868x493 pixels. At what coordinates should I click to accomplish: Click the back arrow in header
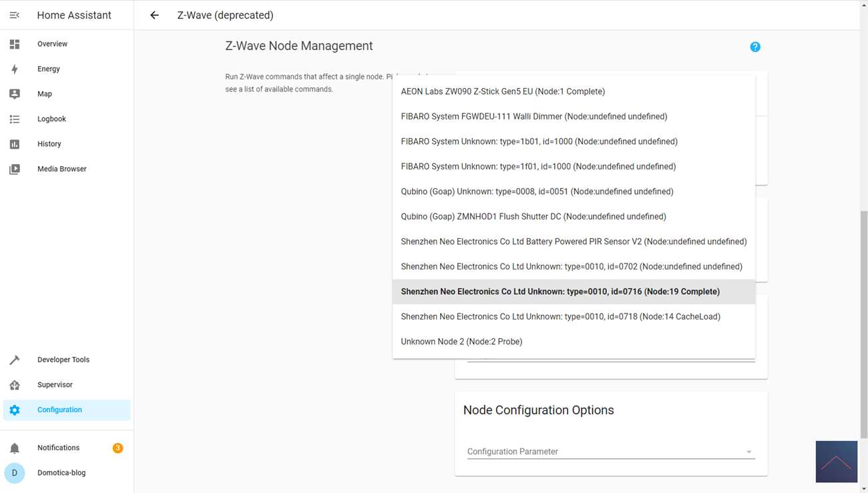[154, 15]
